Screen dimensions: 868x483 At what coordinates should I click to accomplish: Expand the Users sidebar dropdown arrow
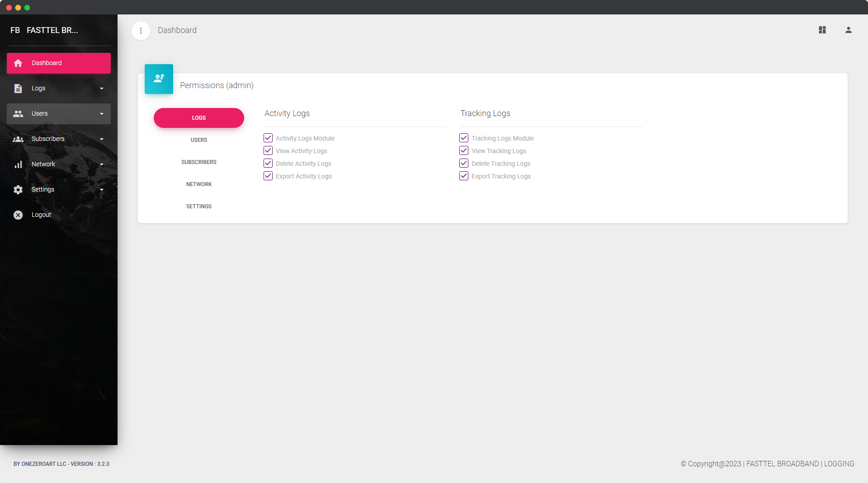coord(102,114)
